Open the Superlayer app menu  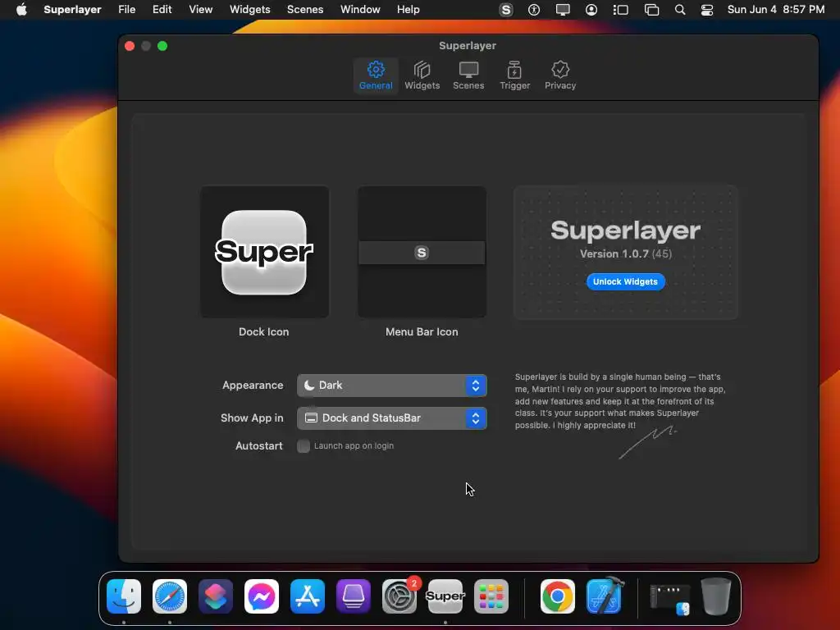click(72, 10)
